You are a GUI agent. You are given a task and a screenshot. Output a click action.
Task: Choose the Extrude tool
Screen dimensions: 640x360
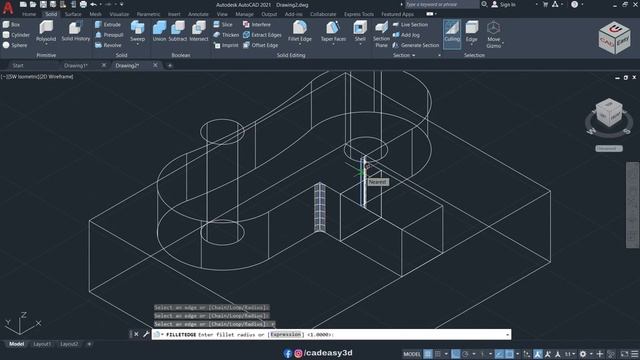[108, 24]
